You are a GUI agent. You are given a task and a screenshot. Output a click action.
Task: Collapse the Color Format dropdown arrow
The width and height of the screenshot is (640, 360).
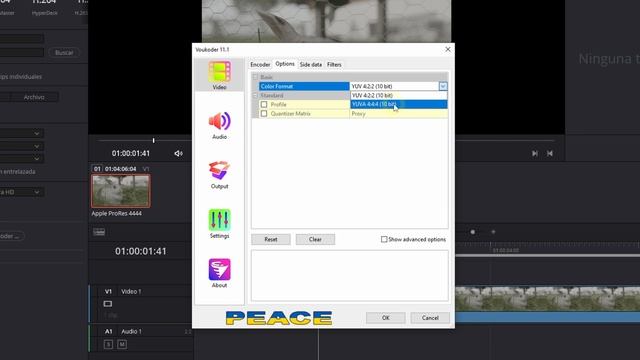(x=443, y=87)
